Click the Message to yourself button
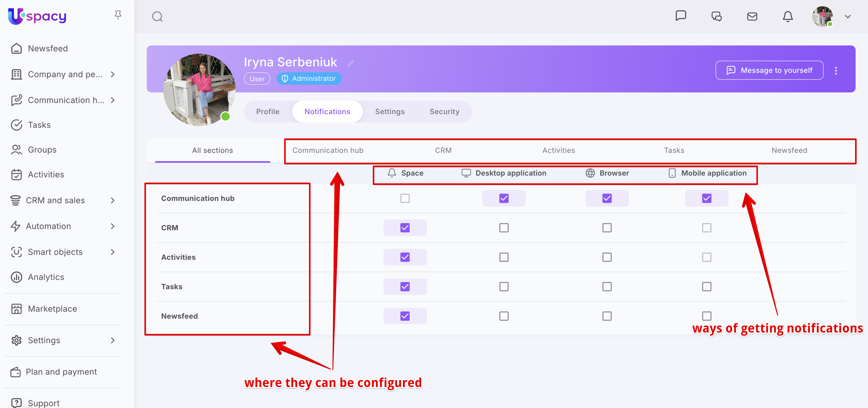 769,70
